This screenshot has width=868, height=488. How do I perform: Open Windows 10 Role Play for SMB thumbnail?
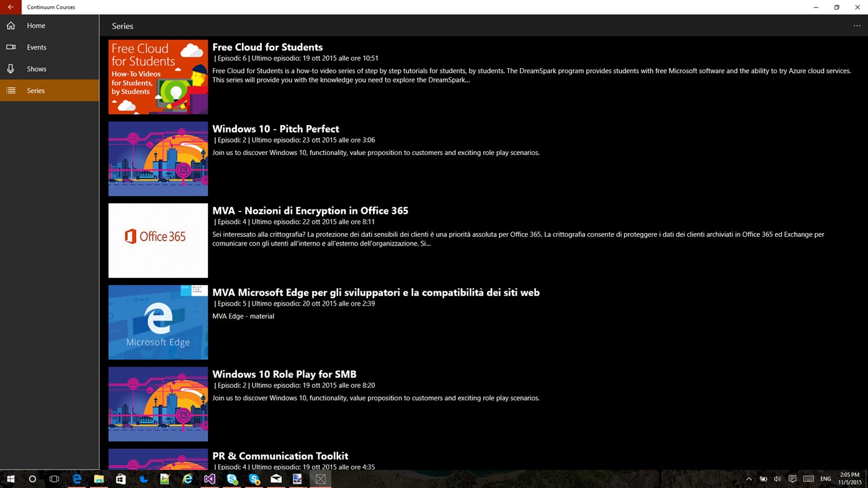point(158,404)
